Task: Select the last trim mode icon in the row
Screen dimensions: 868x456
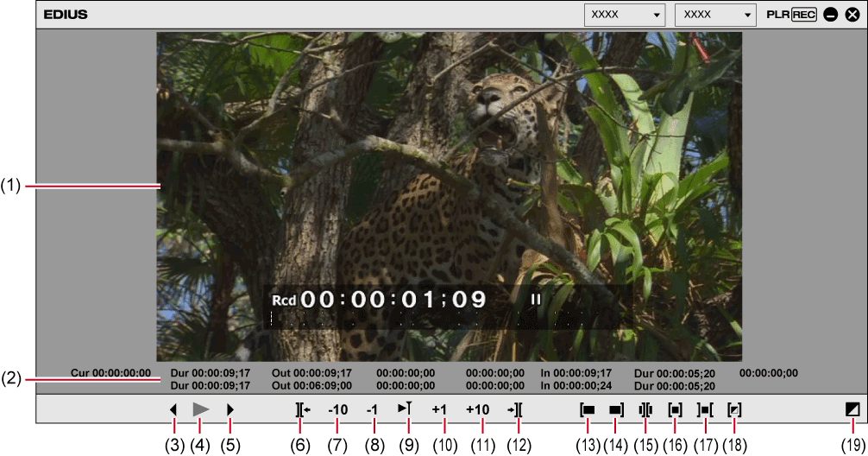Action: coord(734,409)
